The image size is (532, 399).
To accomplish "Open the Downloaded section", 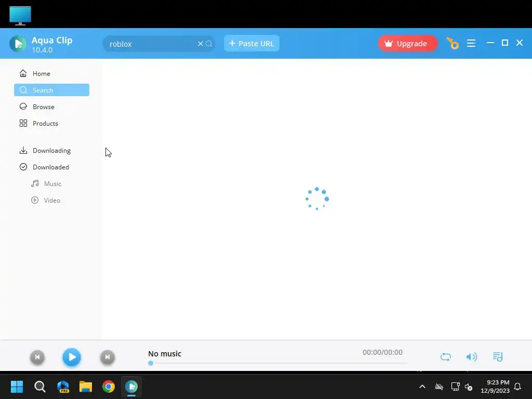I will coord(51,167).
